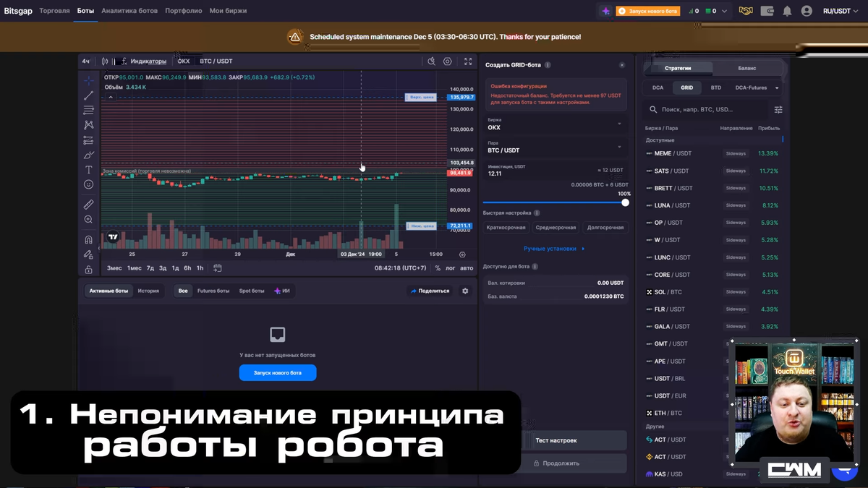Screen dimensions: 868x488
Task: Filter bots by ИИ
Action: click(281, 291)
